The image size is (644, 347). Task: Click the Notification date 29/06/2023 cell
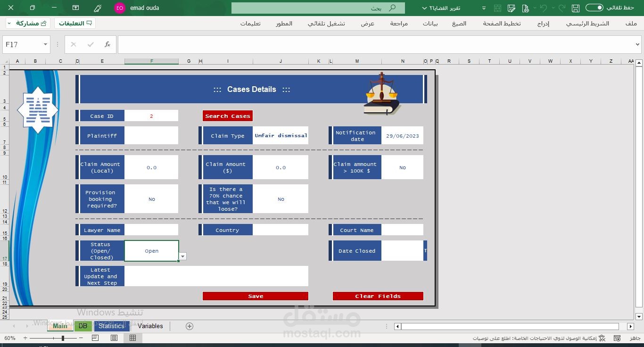click(403, 136)
